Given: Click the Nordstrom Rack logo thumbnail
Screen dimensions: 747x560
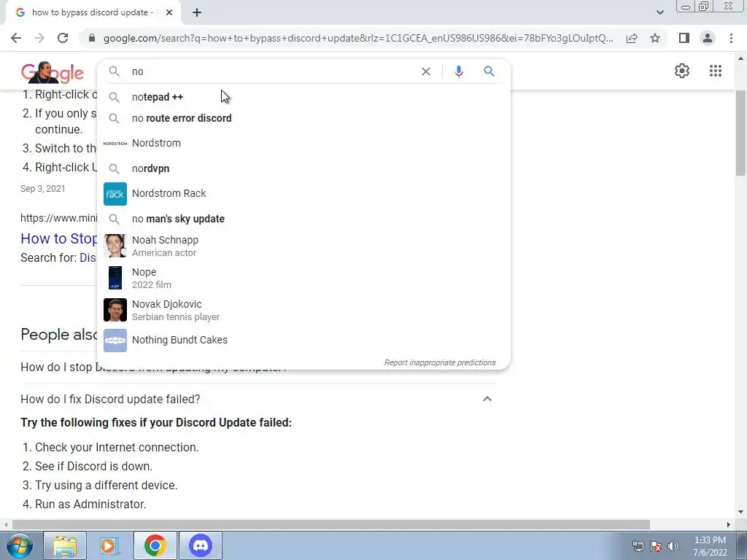Looking at the screenshot, I should [x=115, y=194].
